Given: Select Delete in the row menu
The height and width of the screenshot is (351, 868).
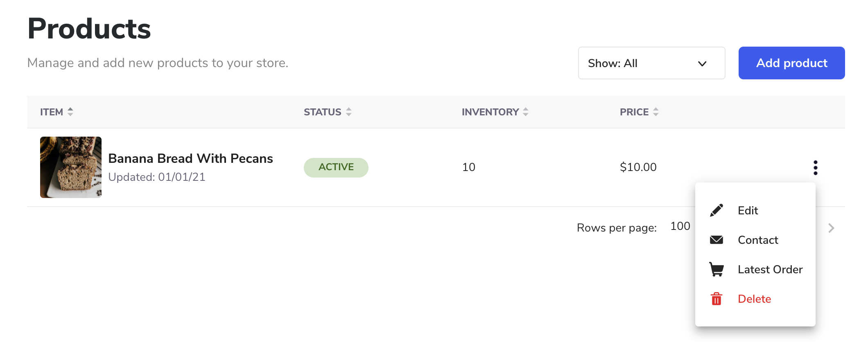Looking at the screenshot, I should coord(754,299).
